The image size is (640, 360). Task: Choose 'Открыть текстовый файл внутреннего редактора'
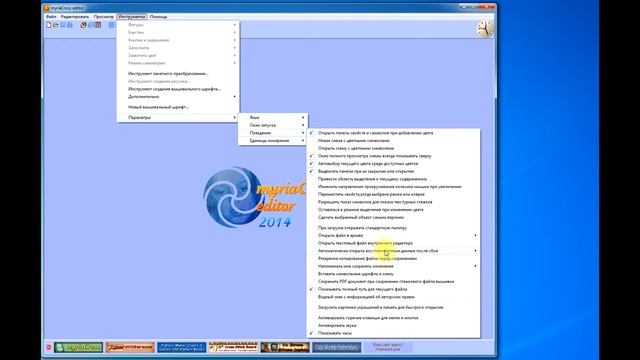pos(393,243)
